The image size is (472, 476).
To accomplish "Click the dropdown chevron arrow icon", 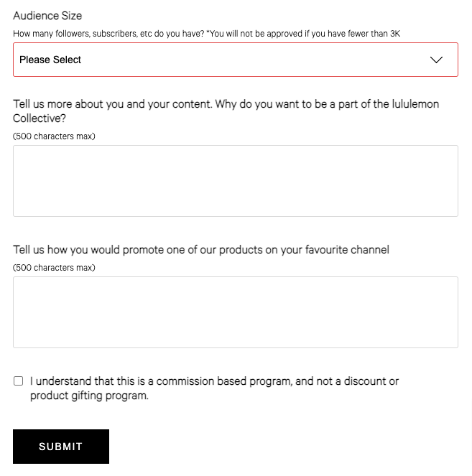I will coord(436,60).
